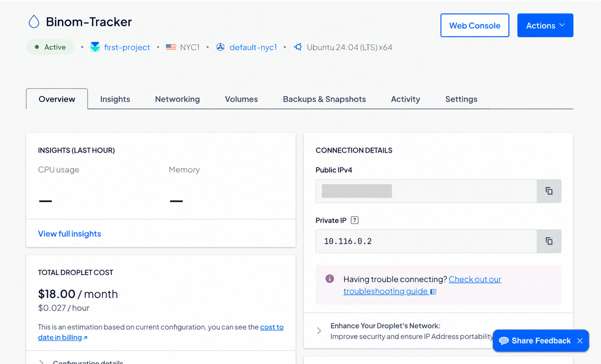
Task: Click the Binom-Tracker droplet title
Action: coord(89,22)
